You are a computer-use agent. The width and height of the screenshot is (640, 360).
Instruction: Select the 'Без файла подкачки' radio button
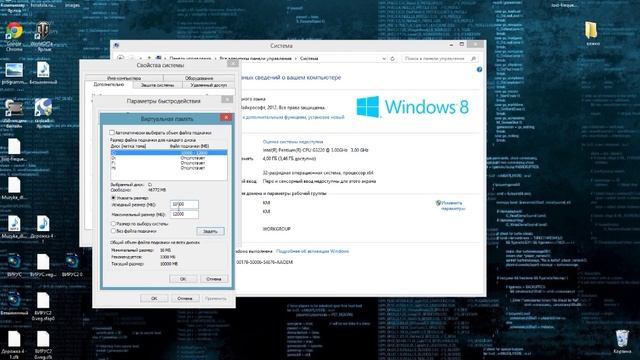113,231
